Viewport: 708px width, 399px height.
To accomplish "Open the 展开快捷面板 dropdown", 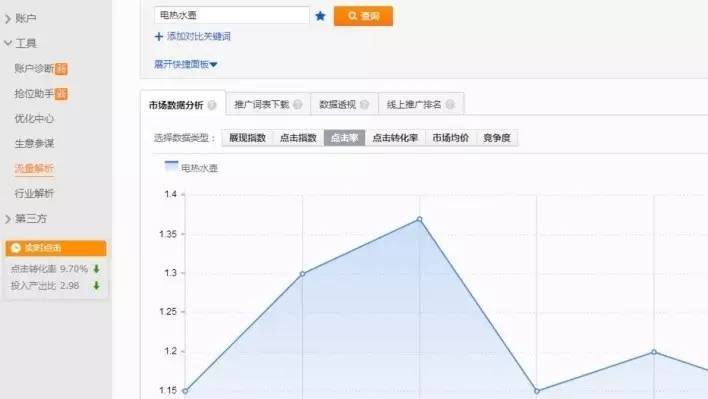I will pos(186,65).
